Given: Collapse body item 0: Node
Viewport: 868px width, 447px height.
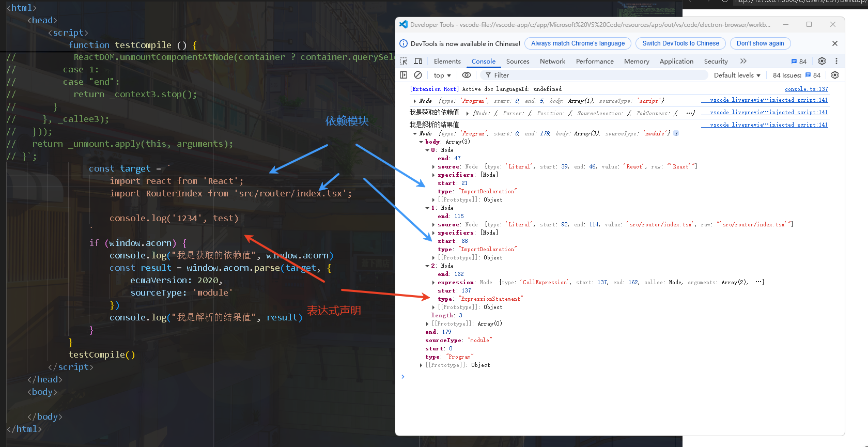Looking at the screenshot, I should [427, 150].
